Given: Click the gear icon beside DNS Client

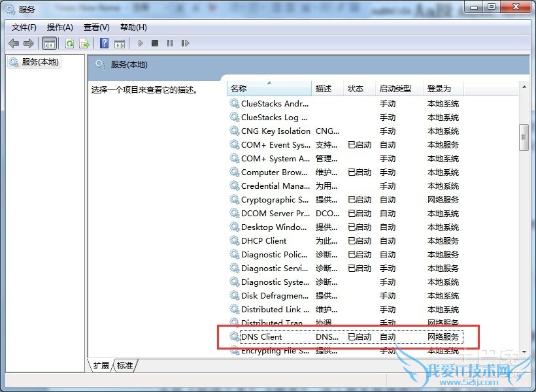Looking at the screenshot, I should 234,336.
